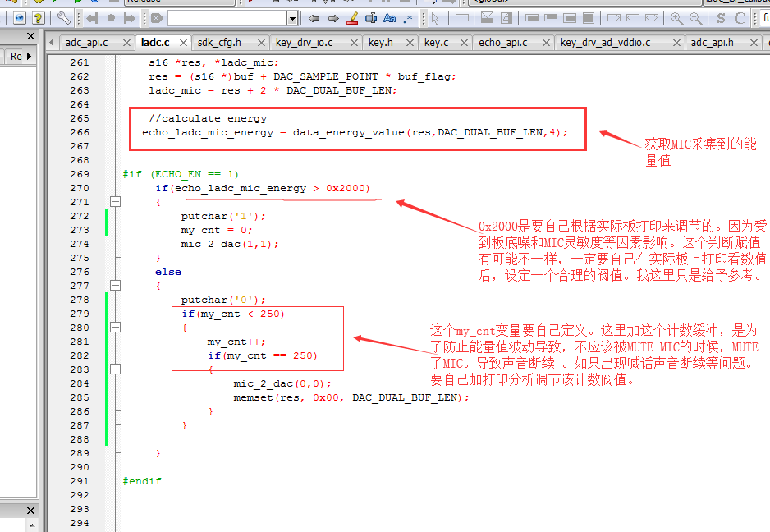Viewport: 770px width, 532px height.
Task: Open help via the yellow question mark icon
Action: click(39, 18)
